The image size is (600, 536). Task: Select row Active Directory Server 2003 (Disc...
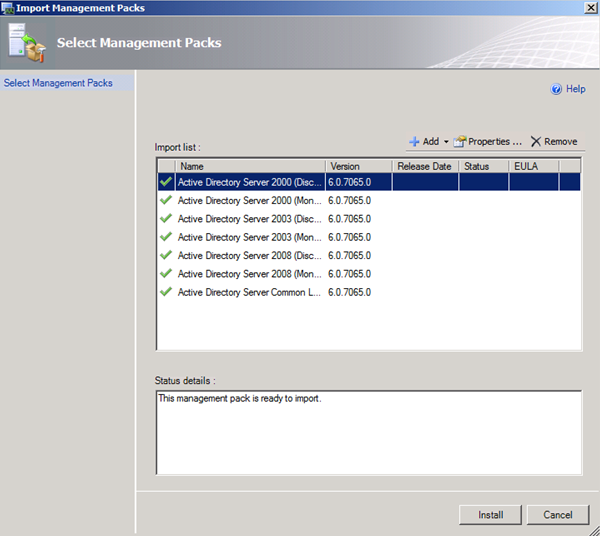click(369, 219)
